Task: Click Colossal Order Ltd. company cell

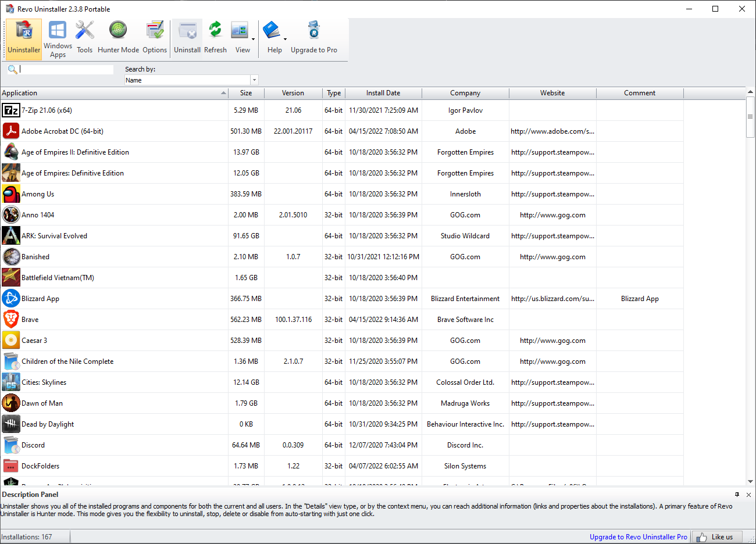Action: [x=465, y=382]
